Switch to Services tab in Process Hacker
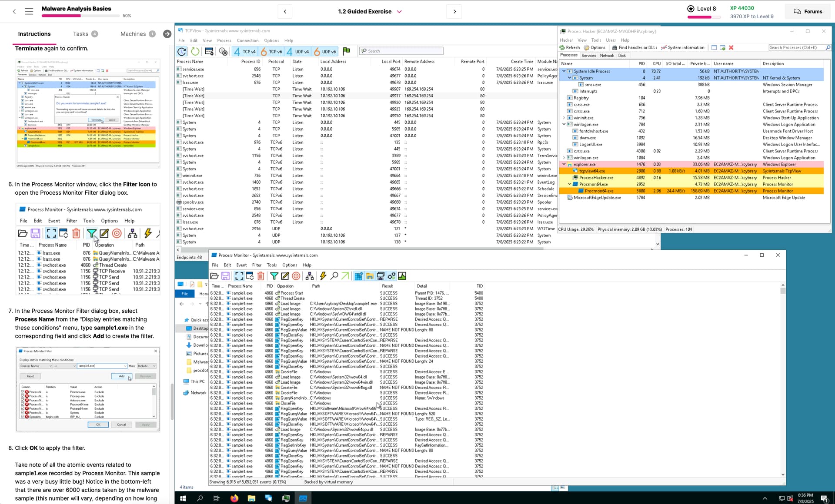This screenshot has width=835, height=504. click(x=588, y=56)
